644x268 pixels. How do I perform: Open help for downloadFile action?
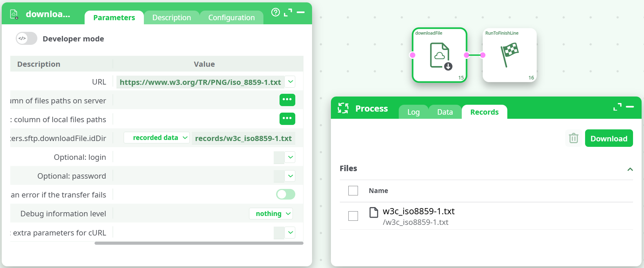275,12
